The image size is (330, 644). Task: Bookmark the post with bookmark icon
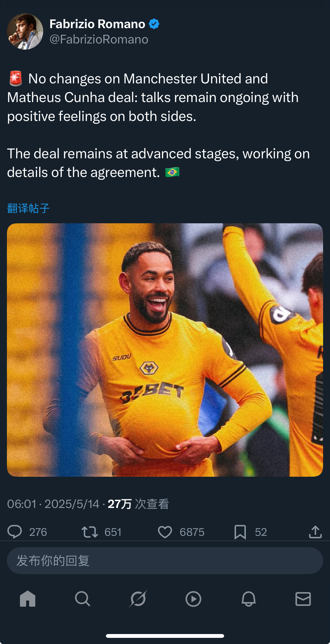[x=240, y=532]
